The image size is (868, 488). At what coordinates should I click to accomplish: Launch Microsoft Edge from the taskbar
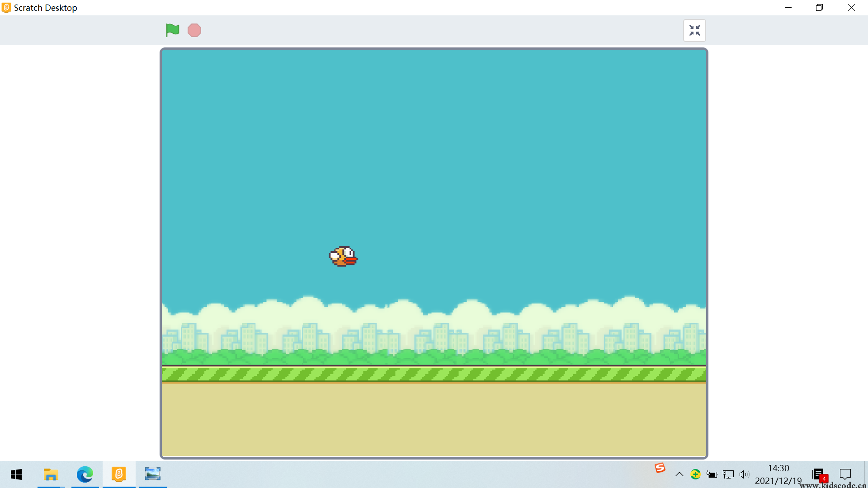(x=85, y=474)
